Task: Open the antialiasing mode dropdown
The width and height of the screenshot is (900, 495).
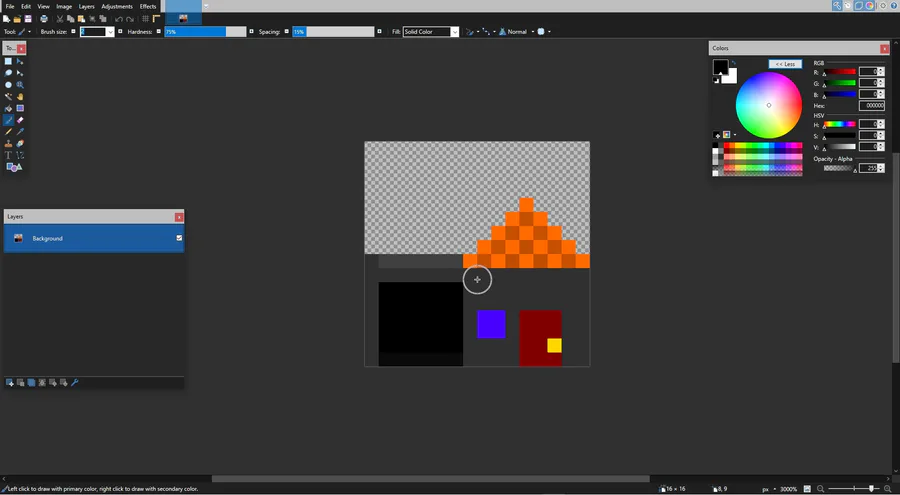Action: coord(478,32)
